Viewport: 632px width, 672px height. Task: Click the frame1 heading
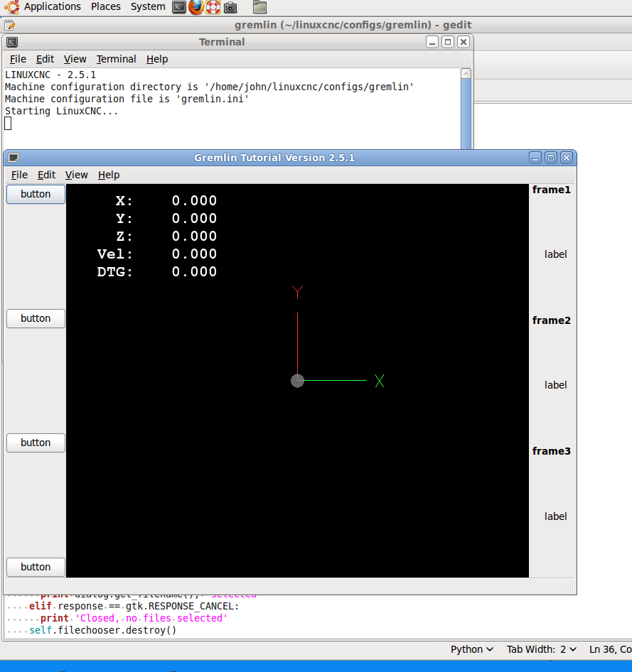552,190
